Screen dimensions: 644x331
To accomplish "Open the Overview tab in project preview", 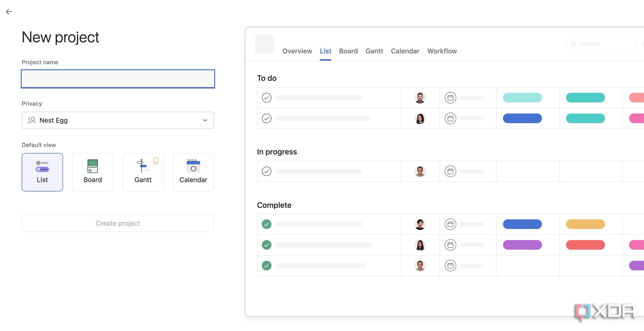I will (x=297, y=51).
